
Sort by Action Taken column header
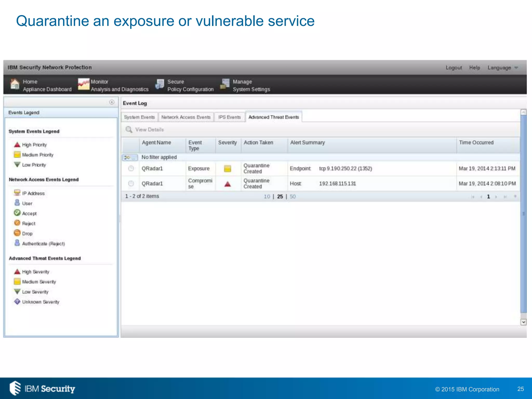point(264,145)
